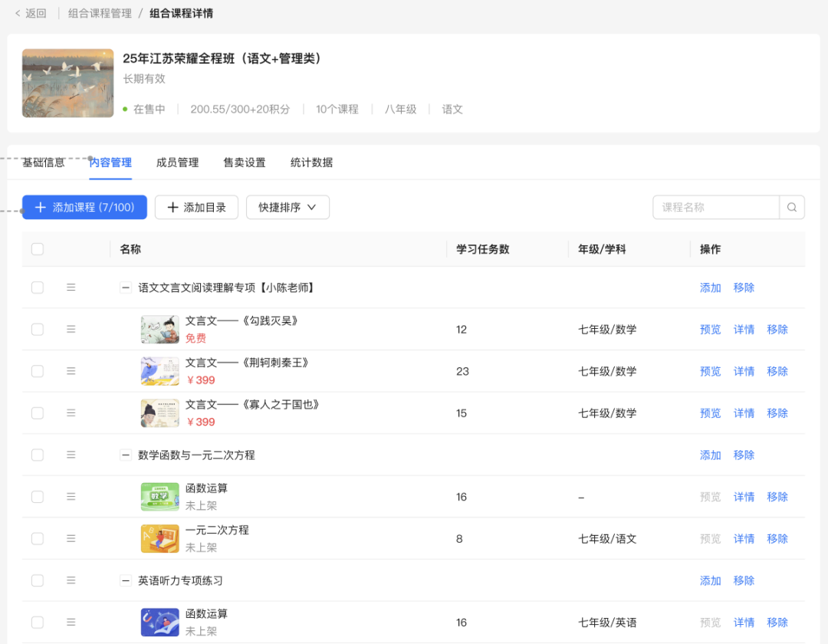This screenshot has width=828, height=644.
Task: Click the 七年级/语文 cell
Action: coord(607,538)
